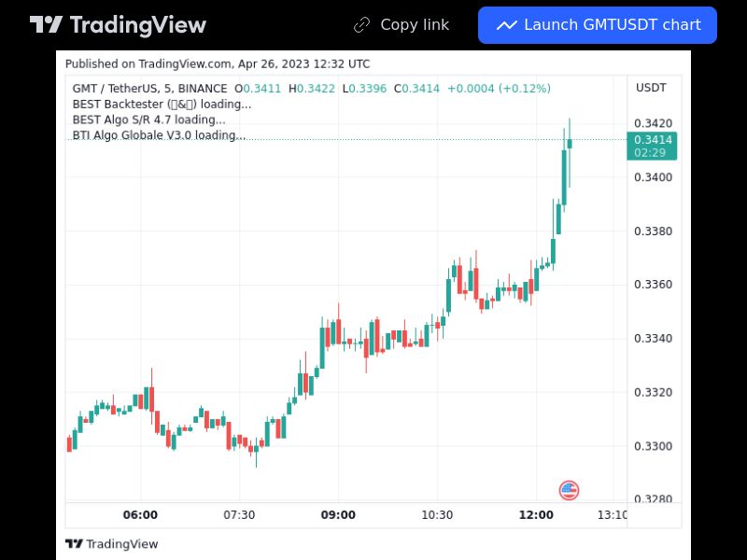
Task: Click the high value H0.3422
Action: point(312,89)
